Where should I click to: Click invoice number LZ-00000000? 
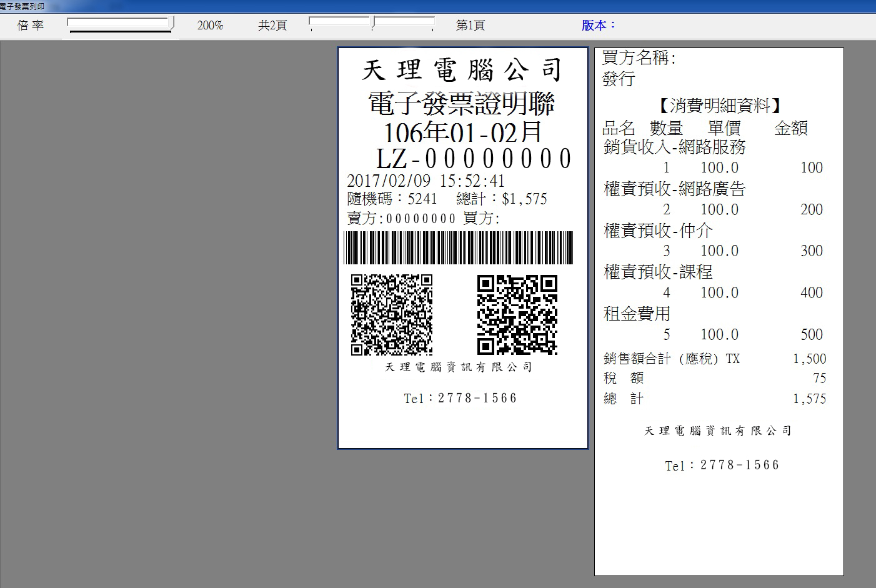(x=474, y=159)
